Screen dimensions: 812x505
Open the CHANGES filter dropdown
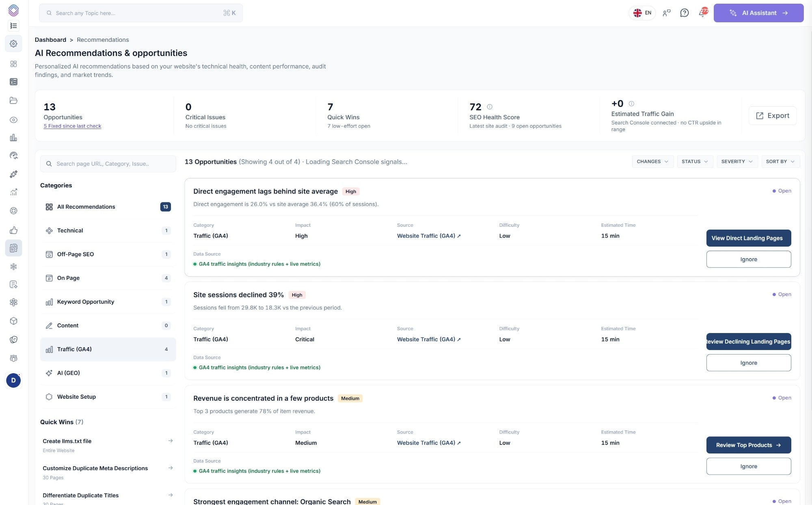click(x=652, y=161)
